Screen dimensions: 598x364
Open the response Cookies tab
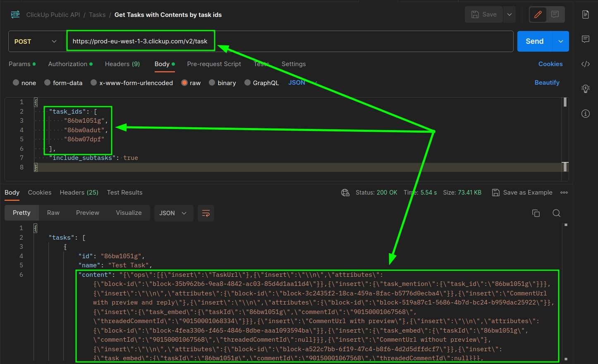[40, 193]
